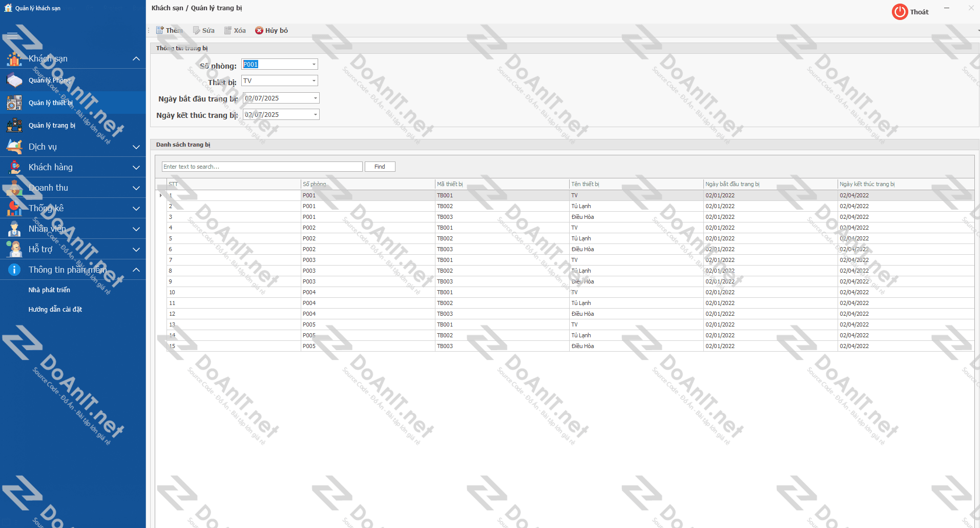Click P005 cell in row 15
This screenshot has height=528, width=980.
pyautogui.click(x=368, y=346)
